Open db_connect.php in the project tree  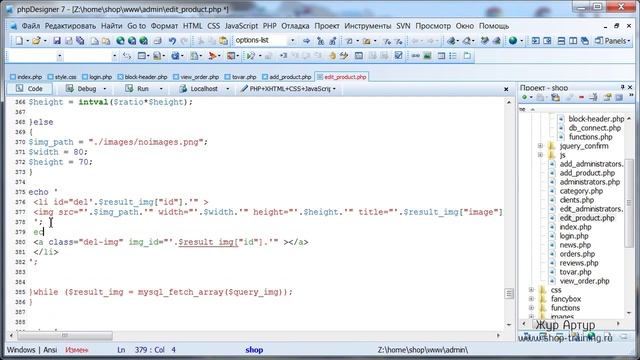pyautogui.click(x=594, y=128)
